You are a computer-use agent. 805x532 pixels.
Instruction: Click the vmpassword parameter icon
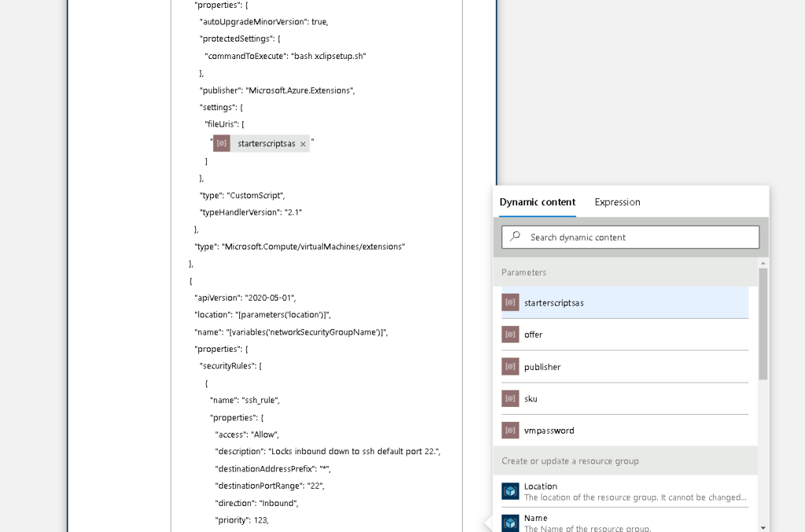click(511, 430)
